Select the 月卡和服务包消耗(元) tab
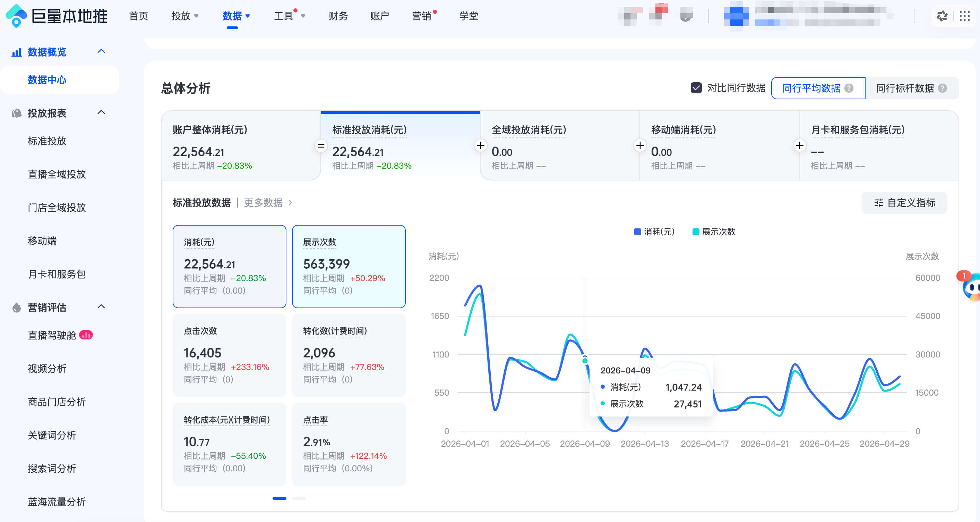 point(879,146)
